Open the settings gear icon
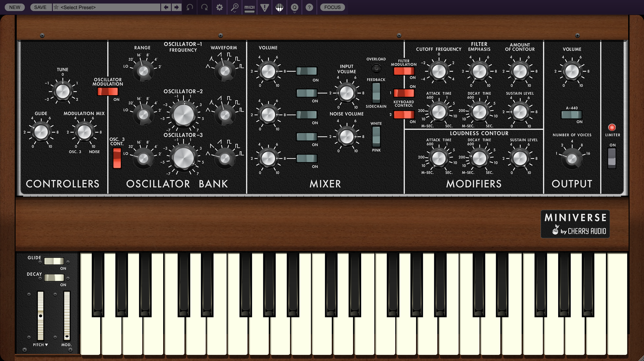This screenshot has width=644, height=361. [x=219, y=7]
